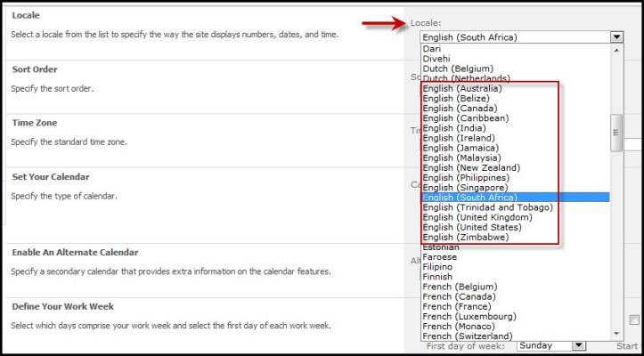This screenshot has height=356, width=644.
Task: Choose English (United Kingdom) locale
Action: [x=476, y=217]
